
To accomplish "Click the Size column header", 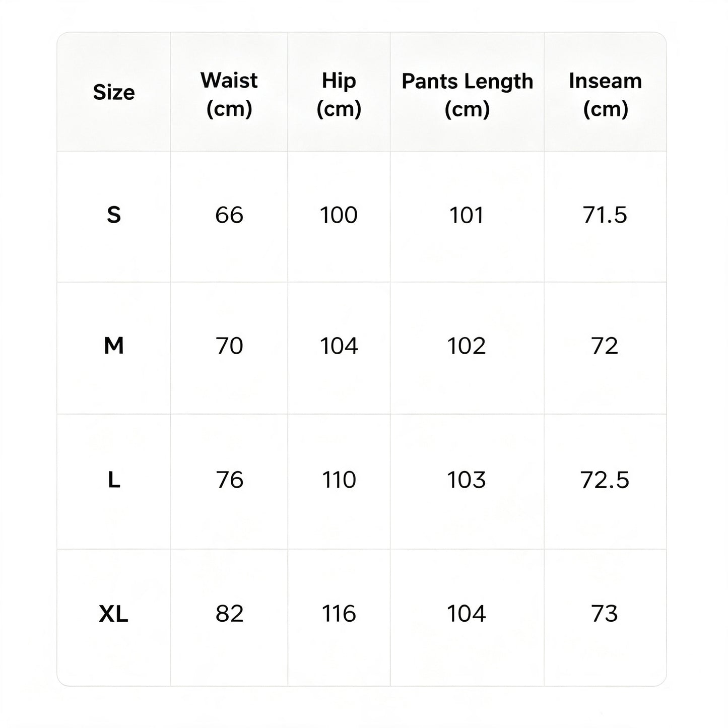I will 114,92.
